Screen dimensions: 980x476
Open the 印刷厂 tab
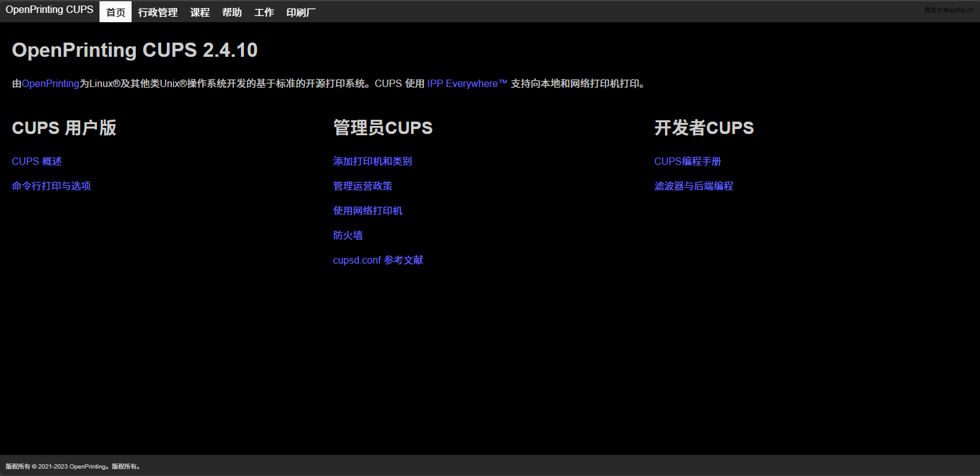[301, 12]
